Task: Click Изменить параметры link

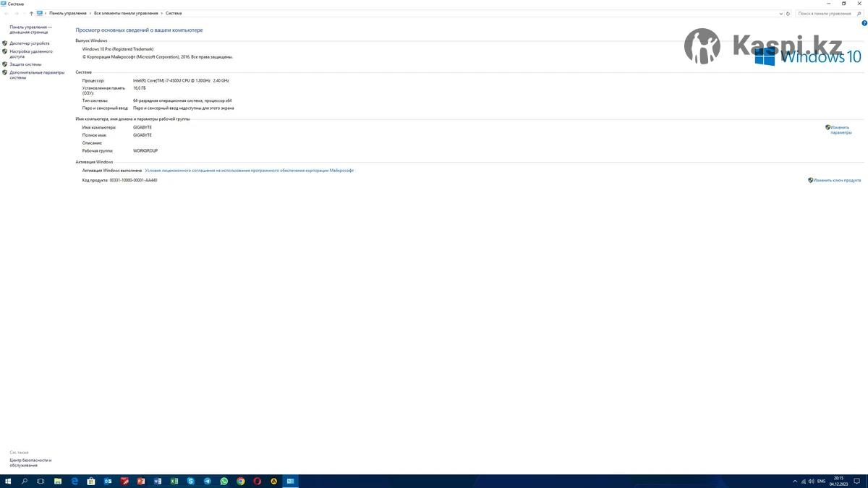Action: tap(841, 130)
